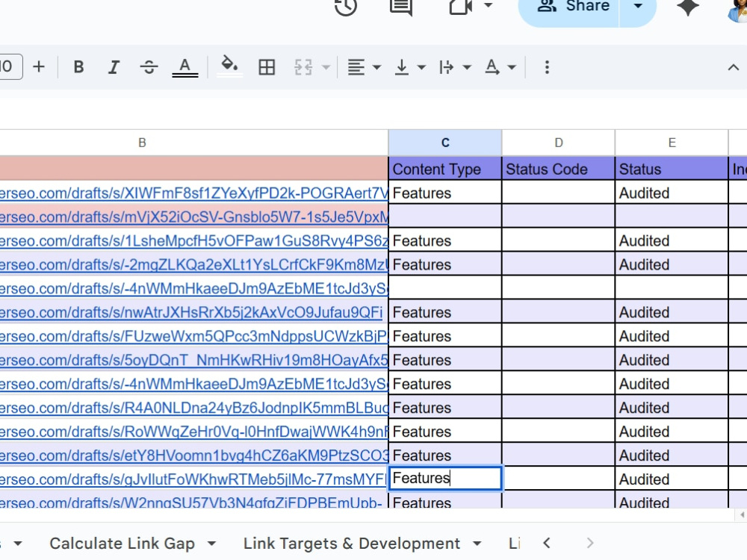Open the drafts link containing XIWFmF8sf1ZYeXyfPD2k
The image size is (747, 560).
pyautogui.click(x=194, y=193)
